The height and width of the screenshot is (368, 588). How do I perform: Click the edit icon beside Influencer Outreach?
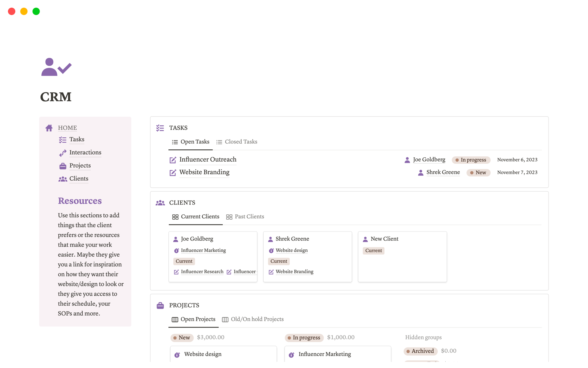172,160
